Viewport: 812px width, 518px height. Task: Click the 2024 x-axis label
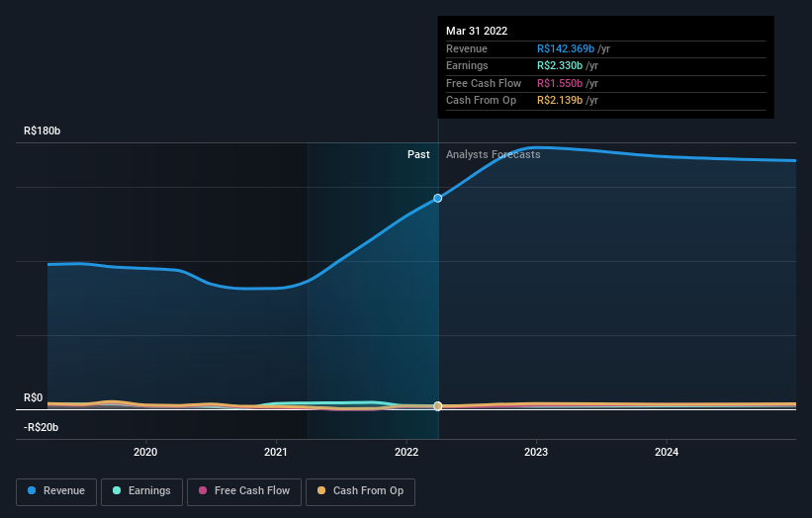tap(667, 453)
